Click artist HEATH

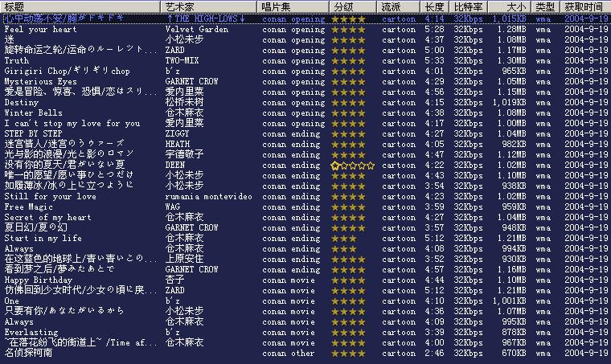[x=178, y=145]
